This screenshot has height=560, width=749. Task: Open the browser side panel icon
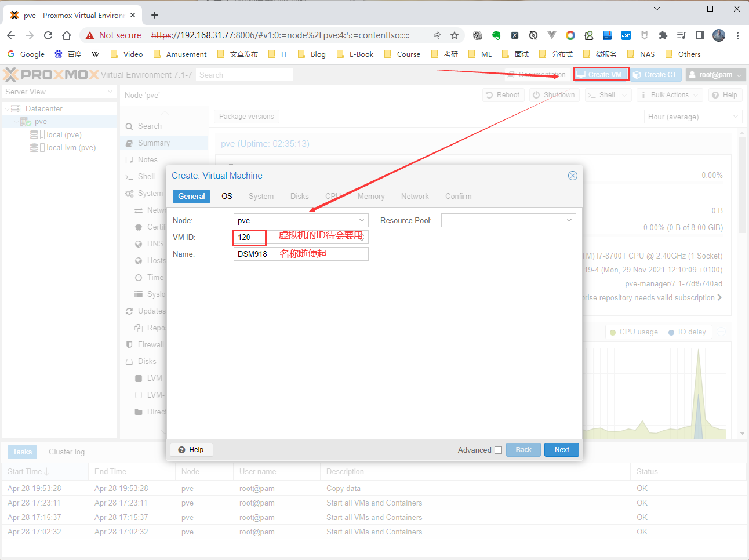point(700,35)
